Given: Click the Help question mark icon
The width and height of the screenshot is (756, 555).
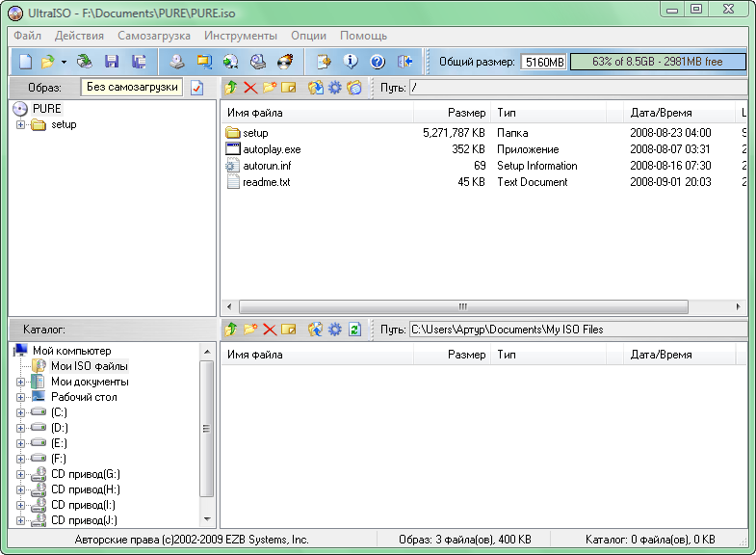Looking at the screenshot, I should click(378, 62).
